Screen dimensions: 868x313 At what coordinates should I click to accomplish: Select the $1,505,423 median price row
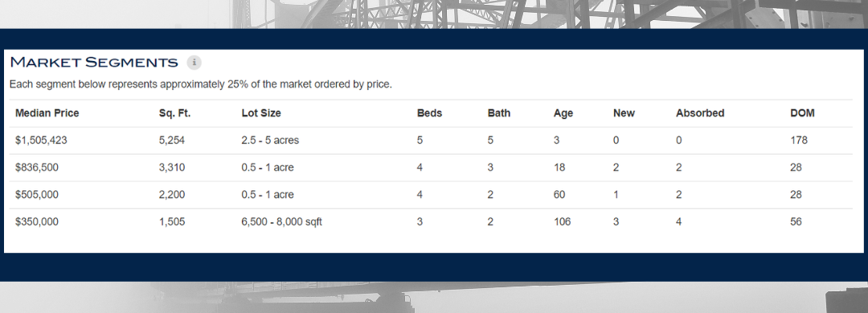click(x=431, y=140)
